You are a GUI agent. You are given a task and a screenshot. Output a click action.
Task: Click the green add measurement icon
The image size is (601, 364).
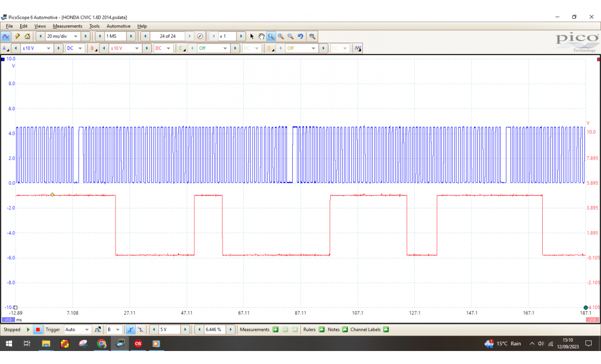[x=276, y=330]
